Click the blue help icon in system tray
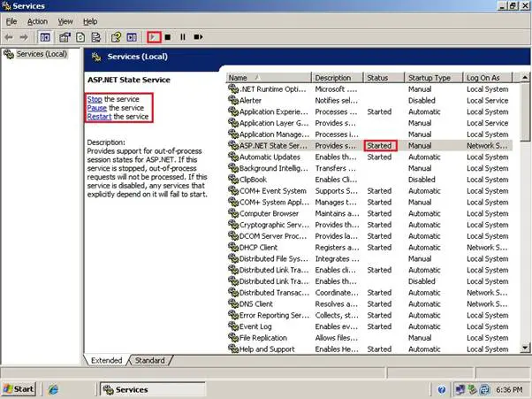This screenshot has width=532, height=399. [442, 389]
